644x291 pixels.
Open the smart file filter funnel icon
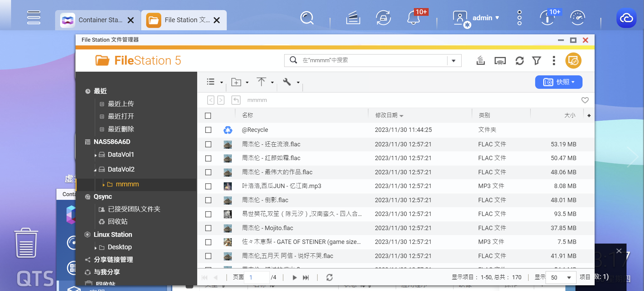[x=536, y=61]
